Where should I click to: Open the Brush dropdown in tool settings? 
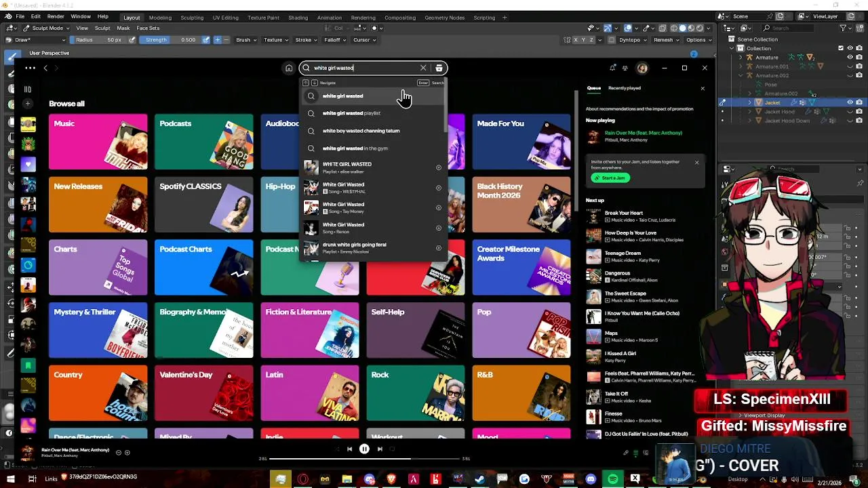(246, 40)
